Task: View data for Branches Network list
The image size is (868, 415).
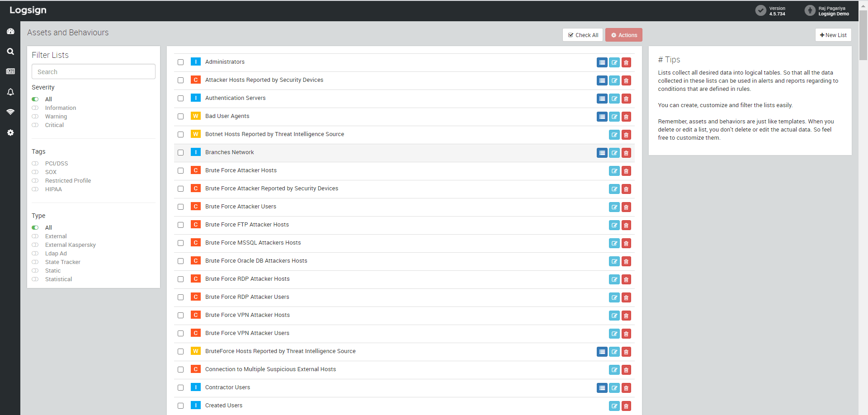Action: click(x=602, y=153)
